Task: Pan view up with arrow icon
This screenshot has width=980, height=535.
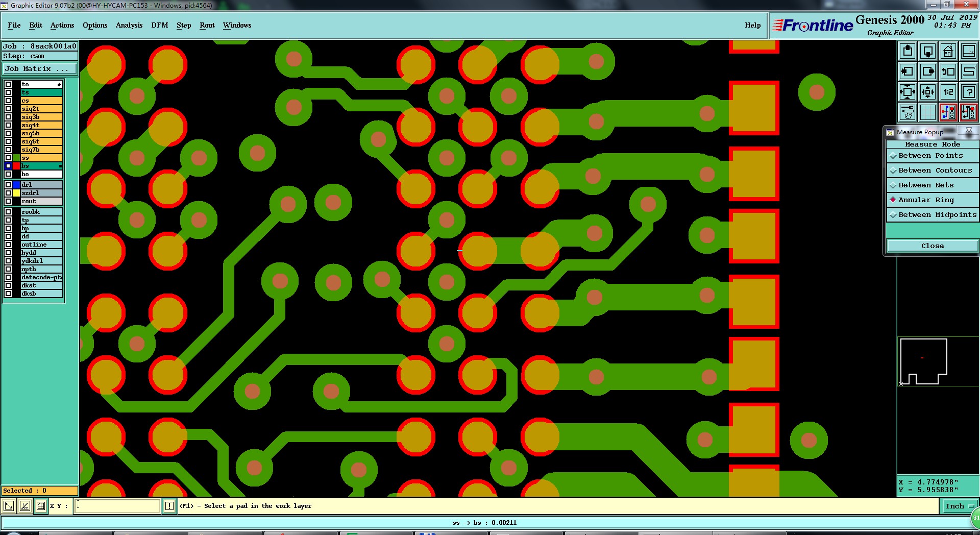Action: (x=907, y=51)
